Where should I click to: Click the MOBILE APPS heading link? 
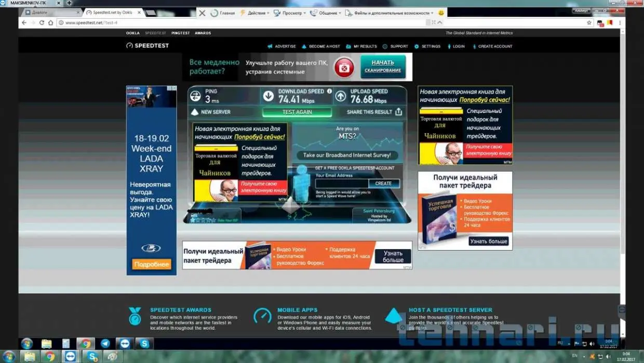coord(297,310)
